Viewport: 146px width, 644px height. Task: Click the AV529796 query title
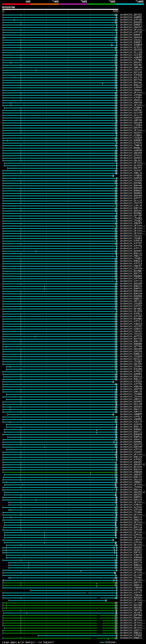tap(8, 7)
